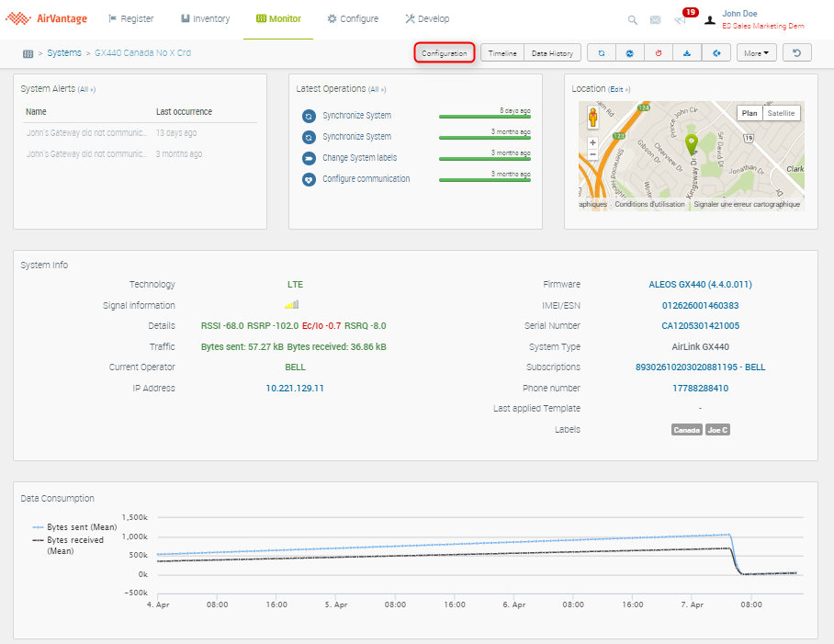834x644 pixels.
Task: Click the apply template diamonds icon
Action: (x=716, y=53)
